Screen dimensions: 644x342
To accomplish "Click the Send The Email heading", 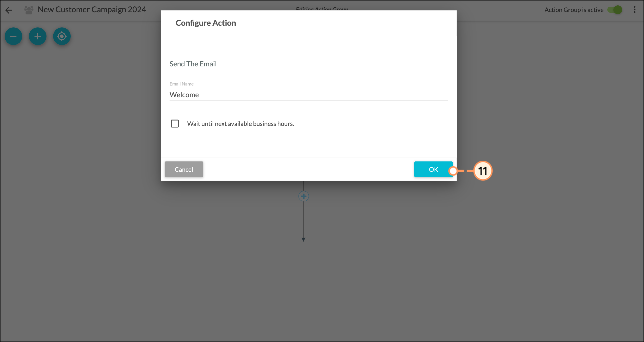I will [193, 64].
